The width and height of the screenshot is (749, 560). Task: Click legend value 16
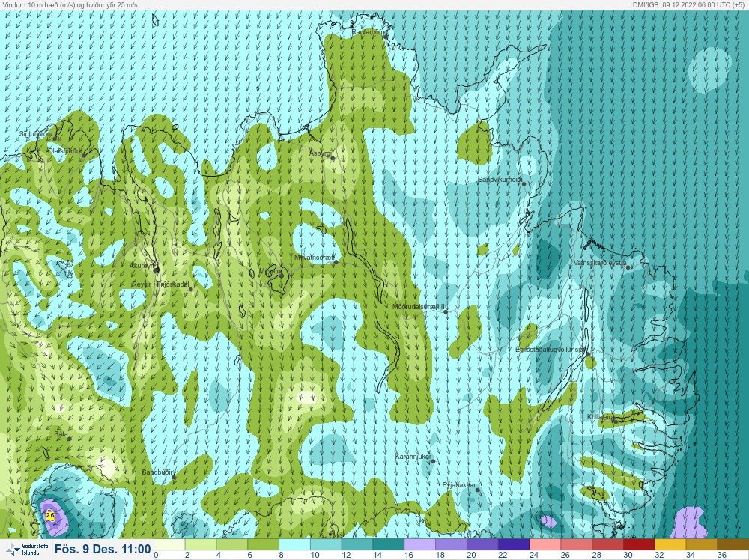[x=409, y=556]
